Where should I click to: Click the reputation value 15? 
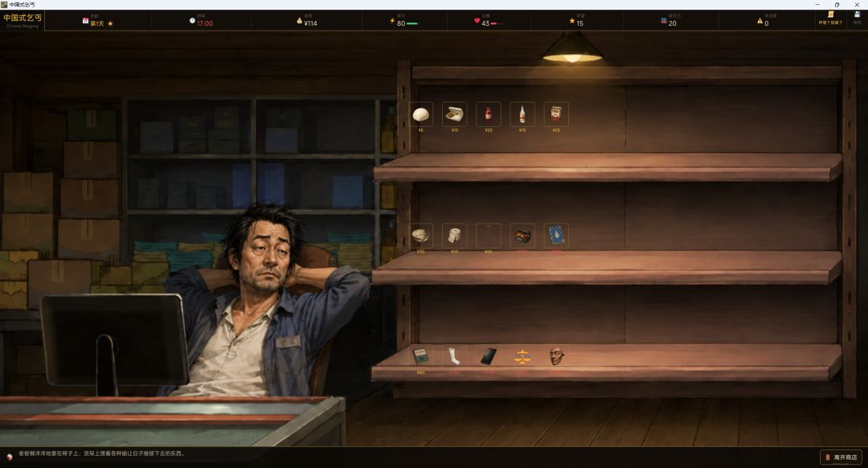[x=579, y=23]
